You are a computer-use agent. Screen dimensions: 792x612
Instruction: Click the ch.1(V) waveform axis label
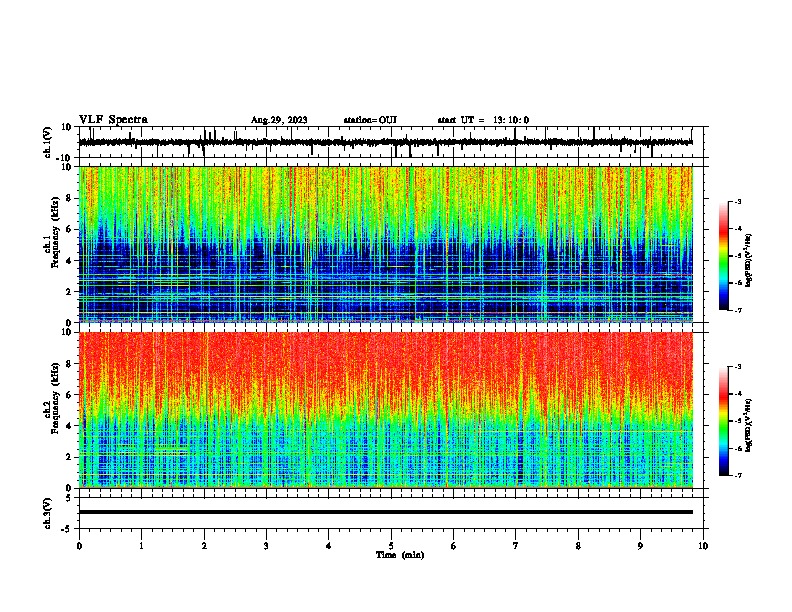pyautogui.click(x=48, y=142)
